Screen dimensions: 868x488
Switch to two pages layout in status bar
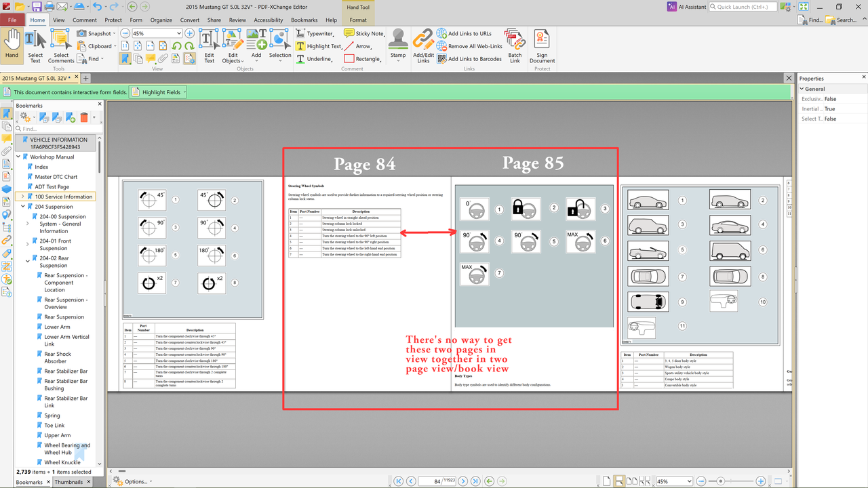tap(632, 481)
